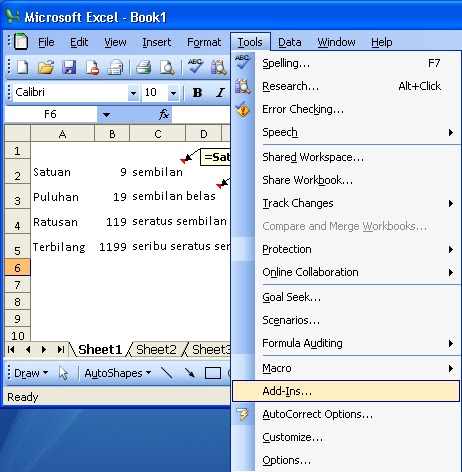Open the File menu
462x472 pixels.
(x=46, y=42)
